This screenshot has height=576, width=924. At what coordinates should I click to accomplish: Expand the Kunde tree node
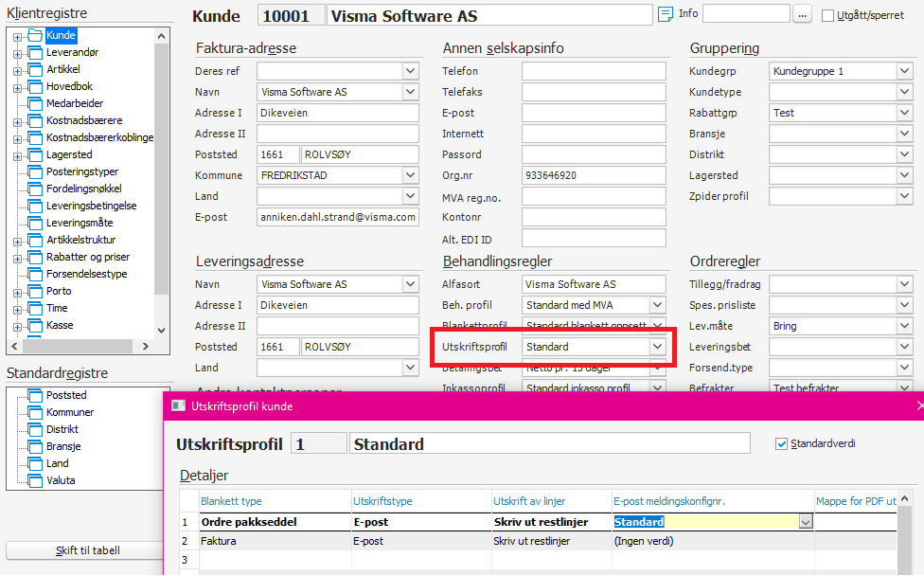pyautogui.click(x=18, y=37)
